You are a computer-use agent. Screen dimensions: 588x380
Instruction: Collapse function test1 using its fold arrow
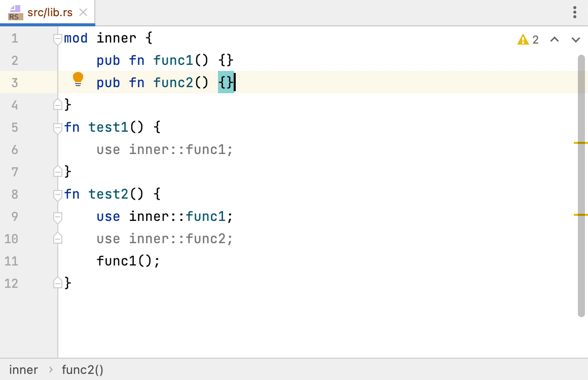click(x=57, y=127)
